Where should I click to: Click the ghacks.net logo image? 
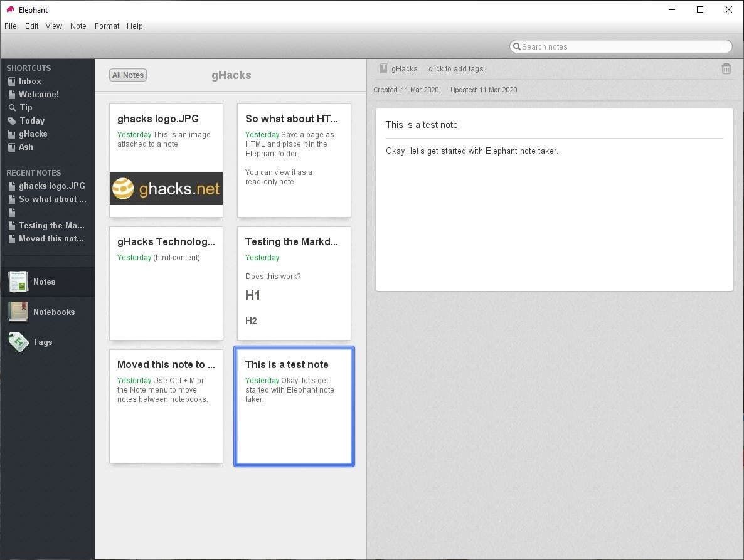(166, 188)
